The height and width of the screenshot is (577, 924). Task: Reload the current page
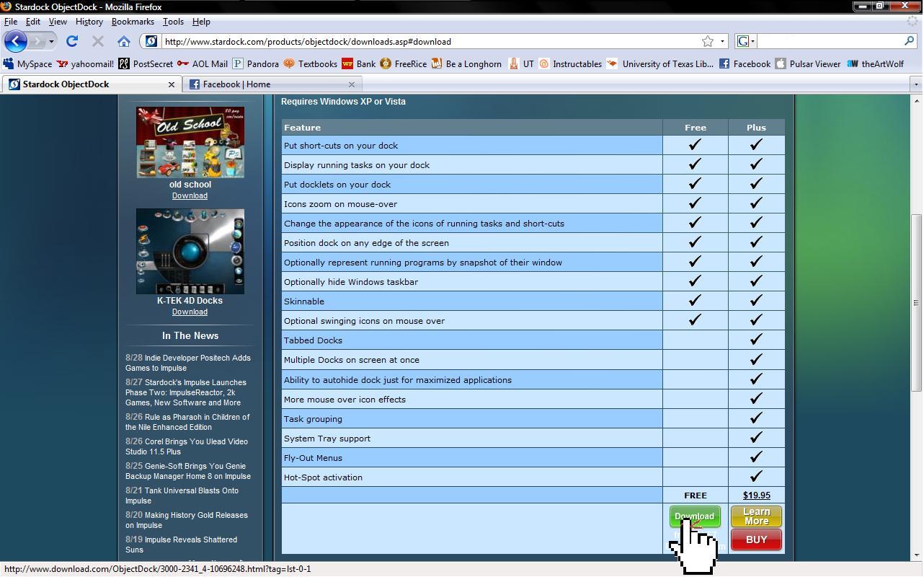pos(72,41)
